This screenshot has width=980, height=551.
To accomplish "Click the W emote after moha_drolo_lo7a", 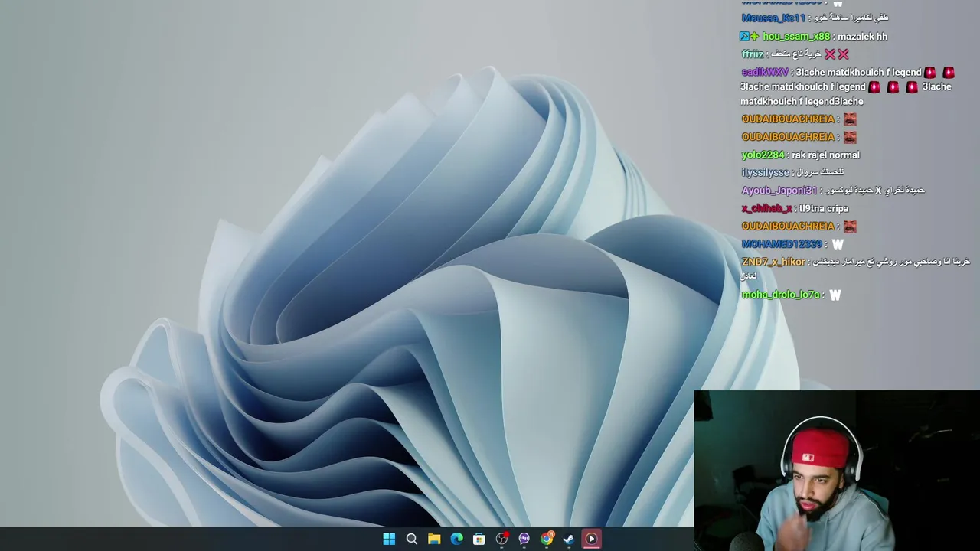I will pyautogui.click(x=835, y=295).
